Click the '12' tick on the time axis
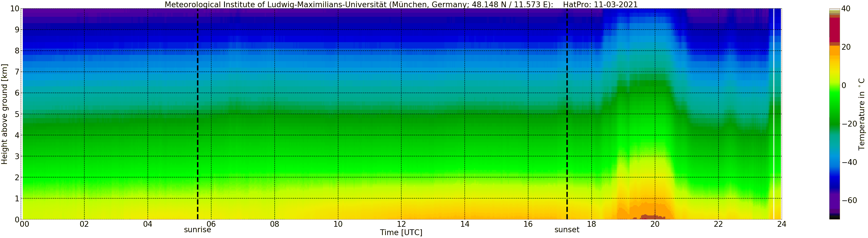The image size is (868, 238). [x=401, y=224]
